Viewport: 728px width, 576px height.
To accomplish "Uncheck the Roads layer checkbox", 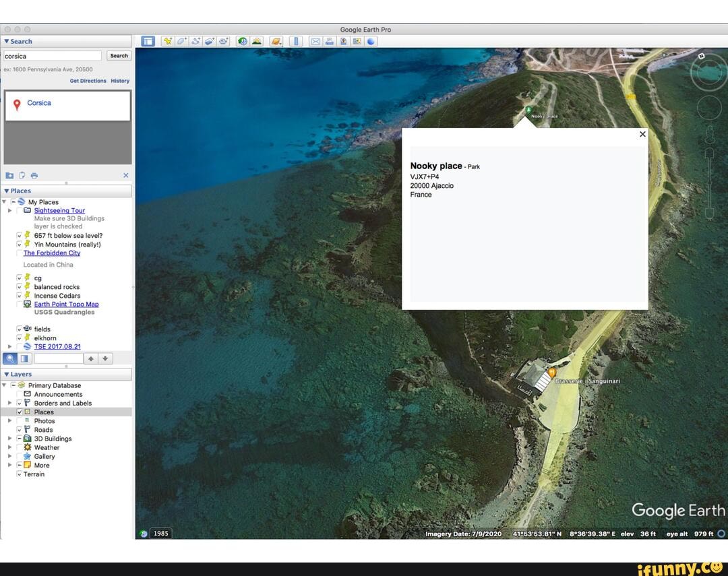I will pyautogui.click(x=20, y=430).
